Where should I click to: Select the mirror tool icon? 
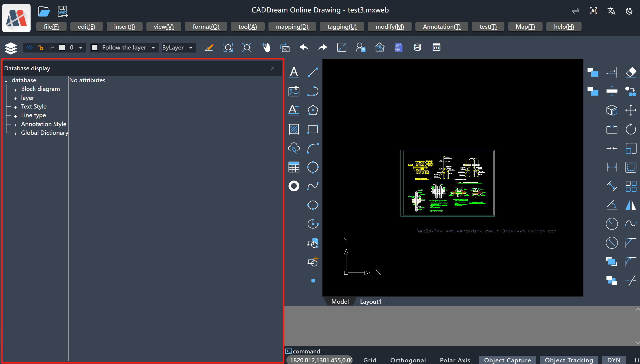tap(631, 205)
